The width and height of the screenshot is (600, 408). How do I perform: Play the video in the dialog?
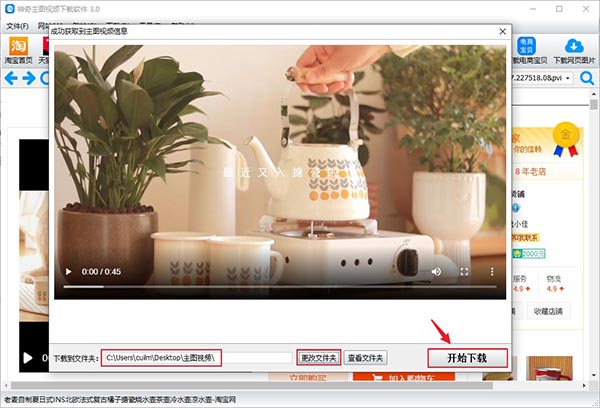pyautogui.click(x=68, y=271)
